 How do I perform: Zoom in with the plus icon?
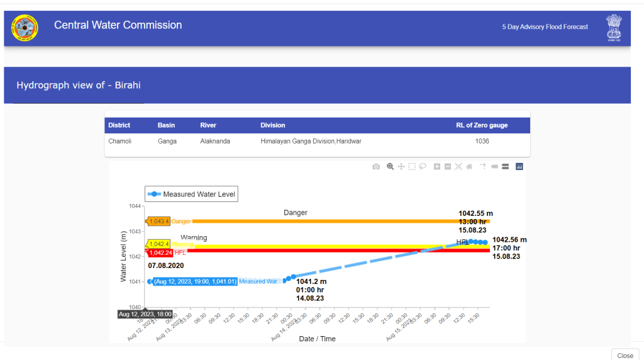[x=437, y=167]
